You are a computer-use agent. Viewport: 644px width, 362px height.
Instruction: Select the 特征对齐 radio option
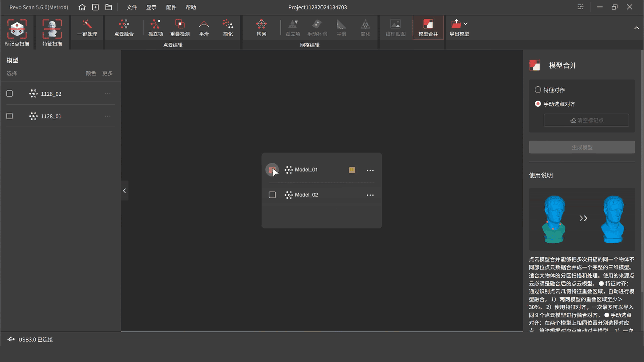pos(538,90)
